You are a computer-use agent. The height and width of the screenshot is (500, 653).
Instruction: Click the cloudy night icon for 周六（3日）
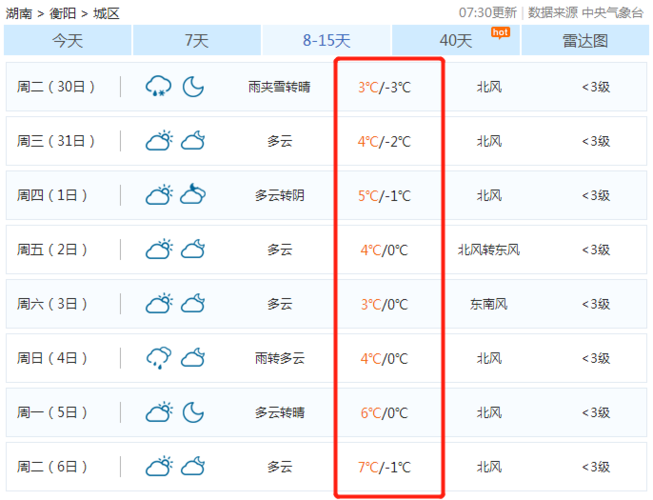click(193, 303)
